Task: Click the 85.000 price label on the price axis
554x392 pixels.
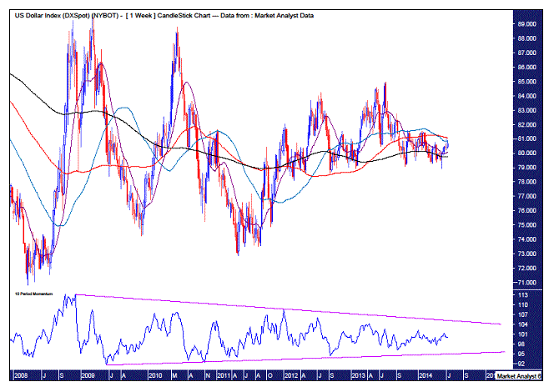Action: coord(526,82)
